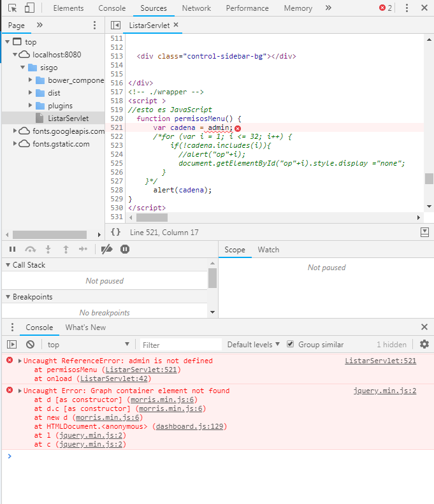Collapse the Breakpoints section
The width and height of the screenshot is (434, 504).
click(x=8, y=297)
